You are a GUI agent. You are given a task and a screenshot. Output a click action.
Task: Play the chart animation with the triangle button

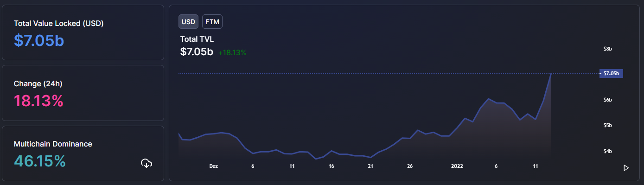pyautogui.click(x=626, y=168)
